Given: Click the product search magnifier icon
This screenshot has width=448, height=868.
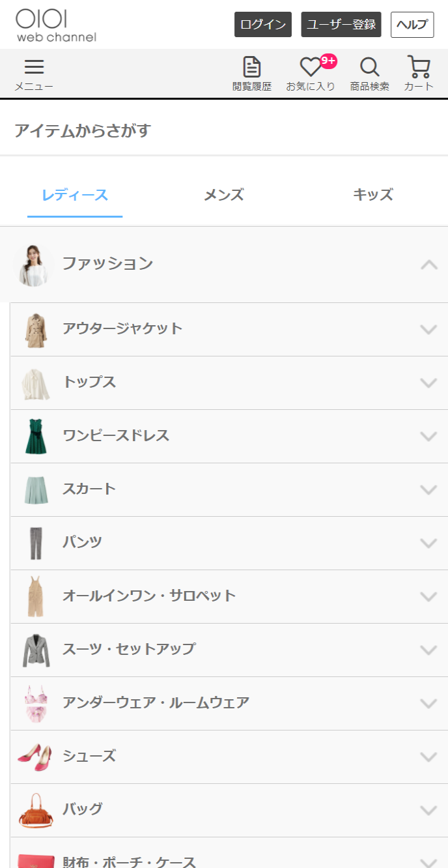Looking at the screenshot, I should tap(369, 67).
